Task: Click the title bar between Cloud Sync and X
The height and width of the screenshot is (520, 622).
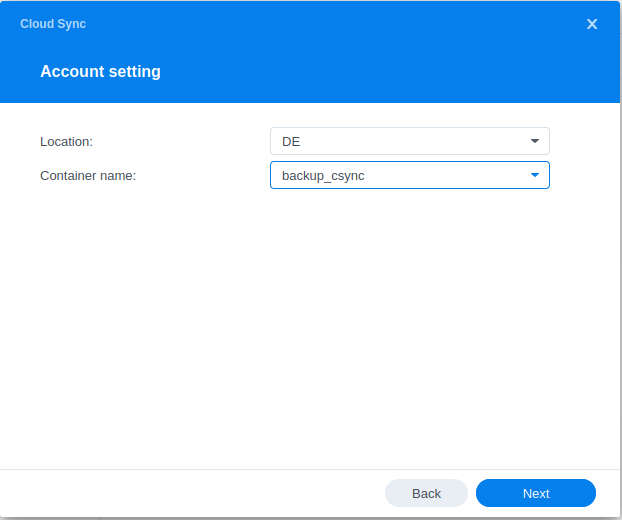Action: 330,24
